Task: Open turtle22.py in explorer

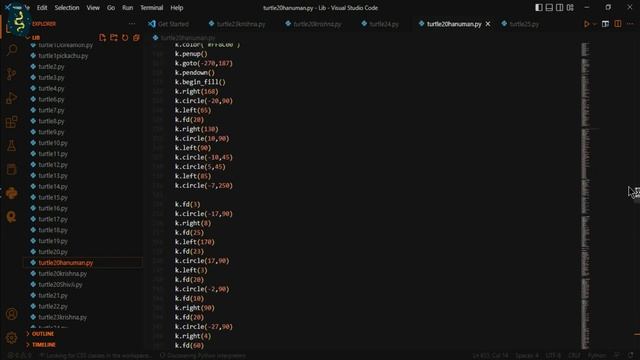Action: point(53,306)
